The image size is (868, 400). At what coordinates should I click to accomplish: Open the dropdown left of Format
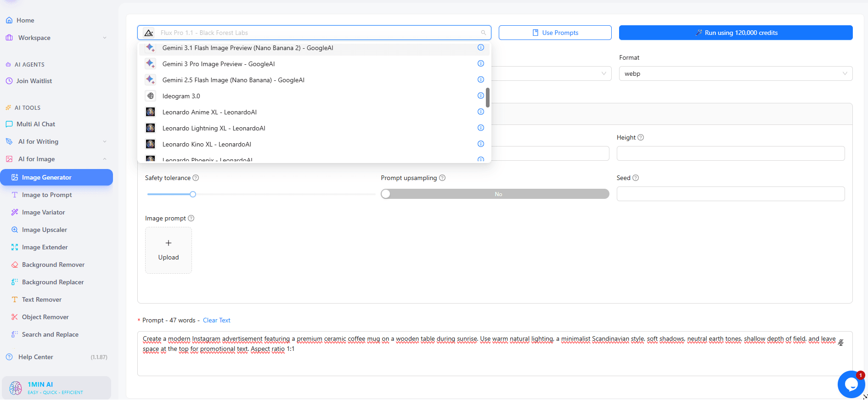(x=551, y=73)
